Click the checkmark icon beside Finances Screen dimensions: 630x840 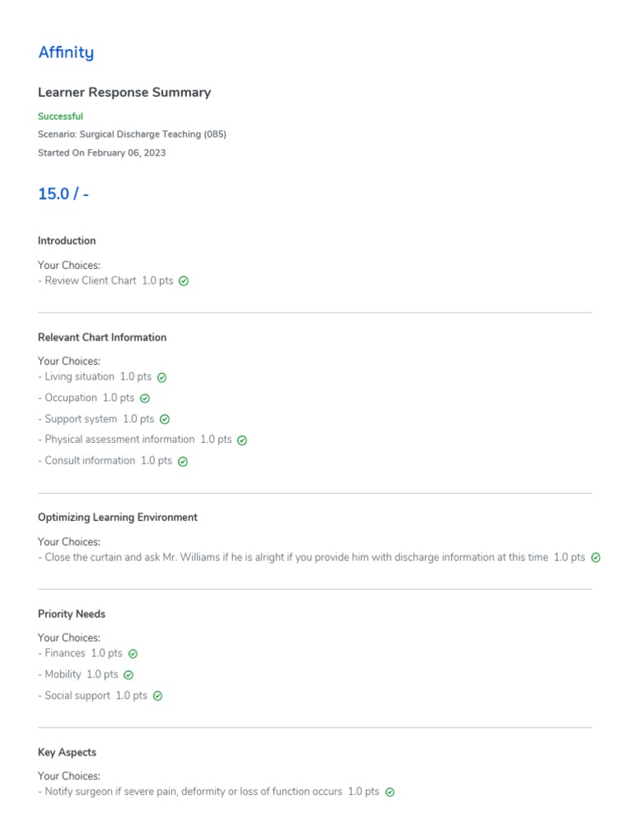point(133,655)
